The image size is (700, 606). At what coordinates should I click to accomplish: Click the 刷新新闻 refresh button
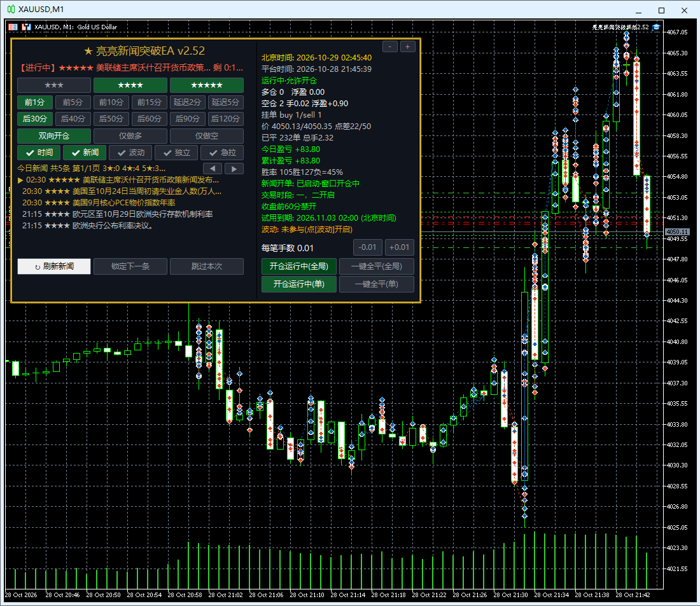[x=54, y=266]
